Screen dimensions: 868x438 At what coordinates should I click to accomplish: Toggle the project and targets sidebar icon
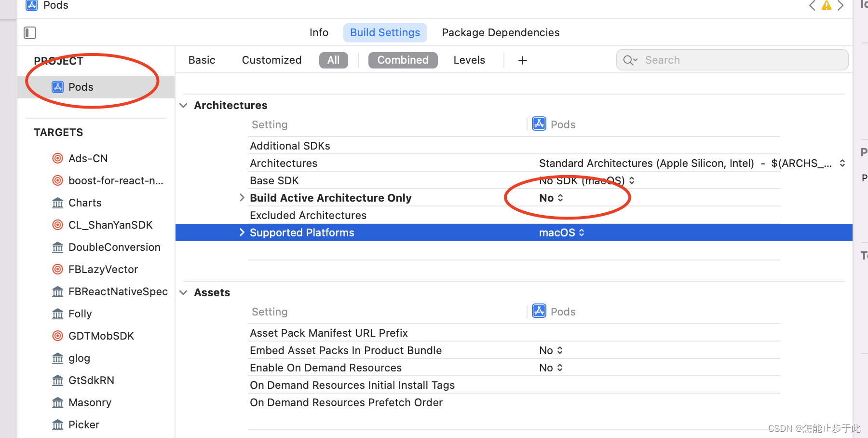(30, 33)
